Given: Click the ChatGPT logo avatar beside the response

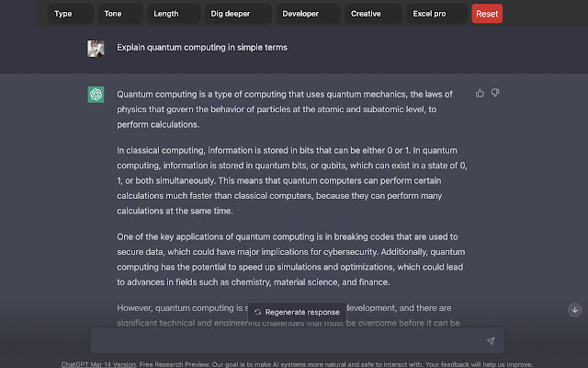Looking at the screenshot, I should [96, 95].
